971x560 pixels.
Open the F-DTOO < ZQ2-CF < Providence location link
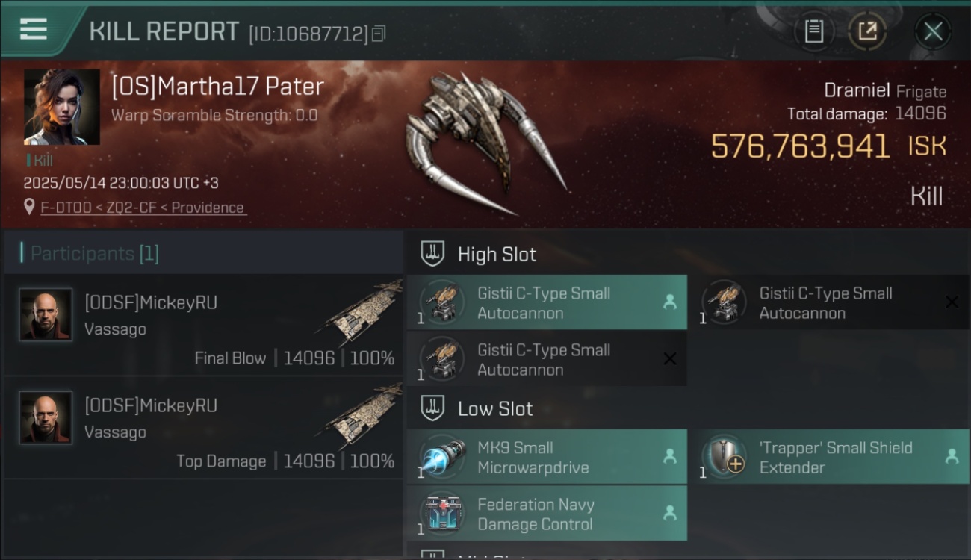pyautogui.click(x=142, y=208)
